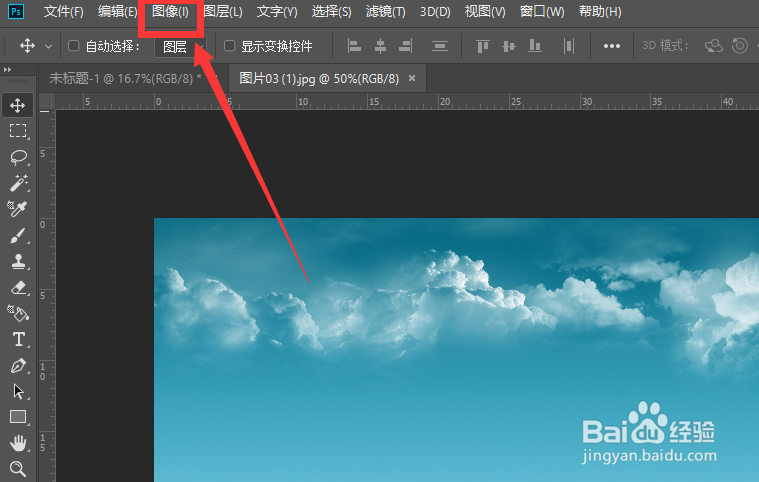The height and width of the screenshot is (482, 759).
Task: Select the Path Selection tool
Action: click(18, 391)
